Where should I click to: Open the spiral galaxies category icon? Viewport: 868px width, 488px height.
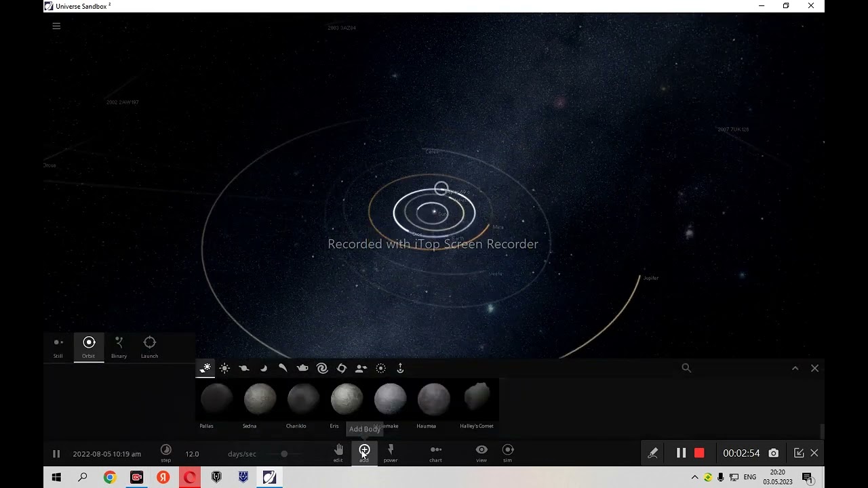[322, 368]
